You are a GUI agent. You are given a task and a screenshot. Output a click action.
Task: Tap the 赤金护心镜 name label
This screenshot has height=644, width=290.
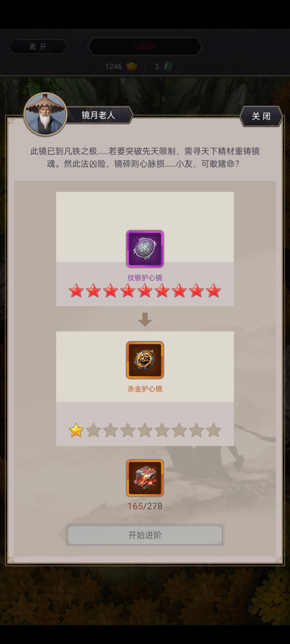[x=145, y=389]
